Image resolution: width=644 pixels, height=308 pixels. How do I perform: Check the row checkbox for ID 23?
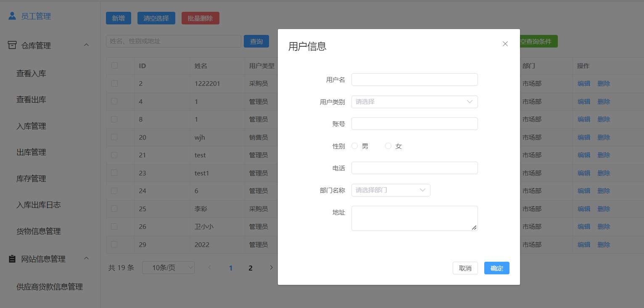[x=114, y=173]
